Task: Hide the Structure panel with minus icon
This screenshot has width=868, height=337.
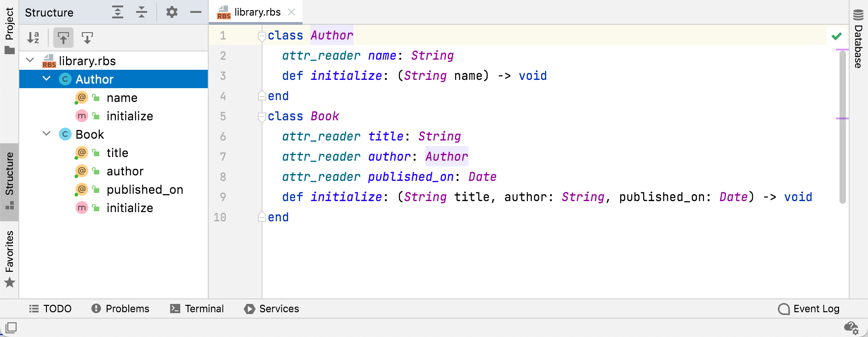Action: coord(196,12)
